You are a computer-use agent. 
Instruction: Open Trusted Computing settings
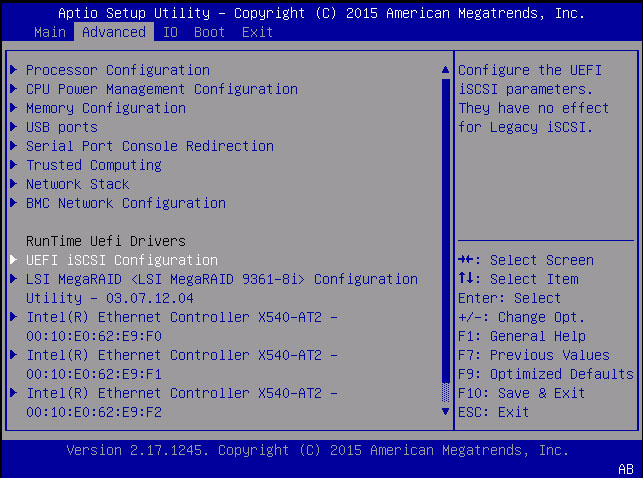tap(93, 165)
